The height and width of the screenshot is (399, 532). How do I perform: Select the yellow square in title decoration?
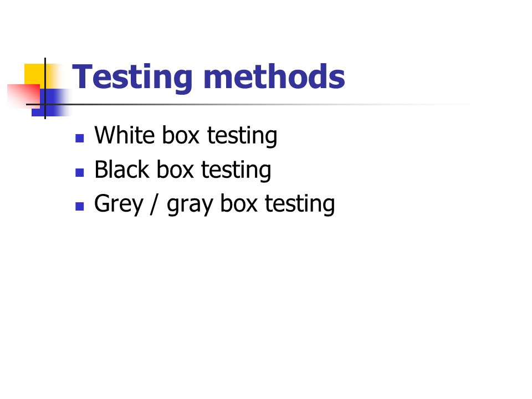(37, 75)
